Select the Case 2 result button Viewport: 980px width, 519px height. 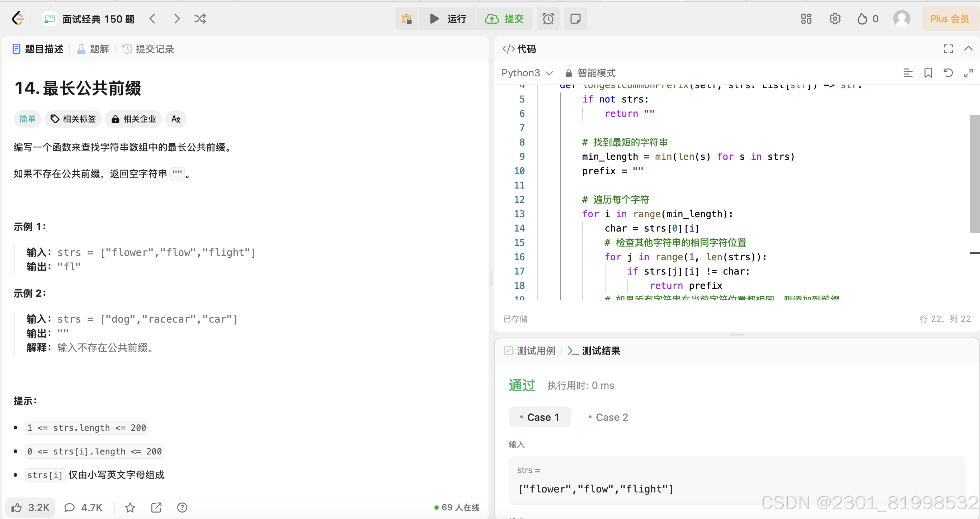(608, 417)
